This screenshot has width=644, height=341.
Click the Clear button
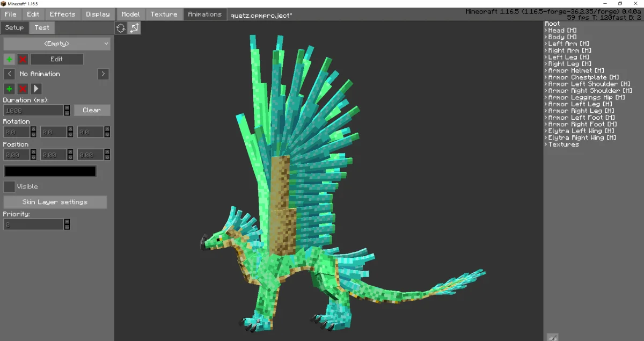(92, 110)
